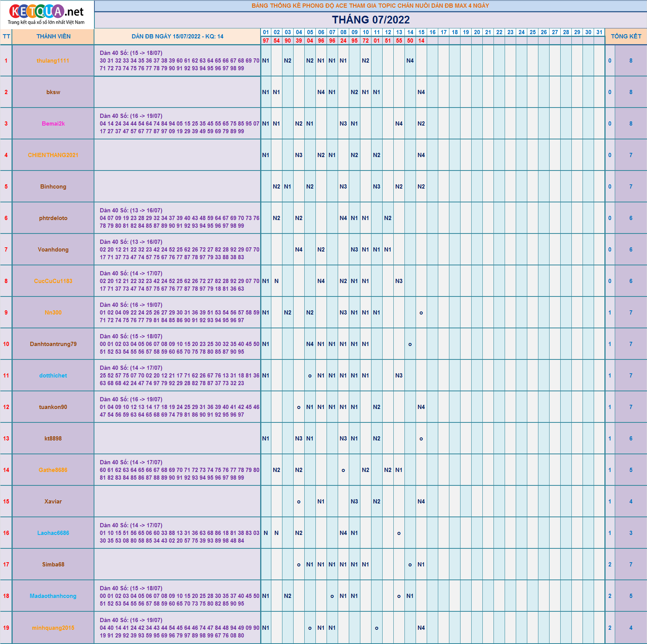This screenshot has height=644, width=647.
Task: Select the day 31 column header
Action: 599,32
